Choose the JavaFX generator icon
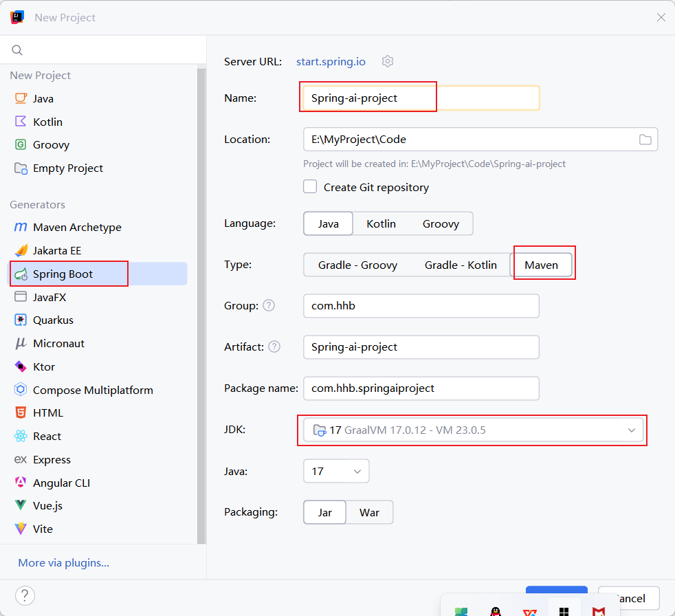The height and width of the screenshot is (616, 675). [21, 296]
